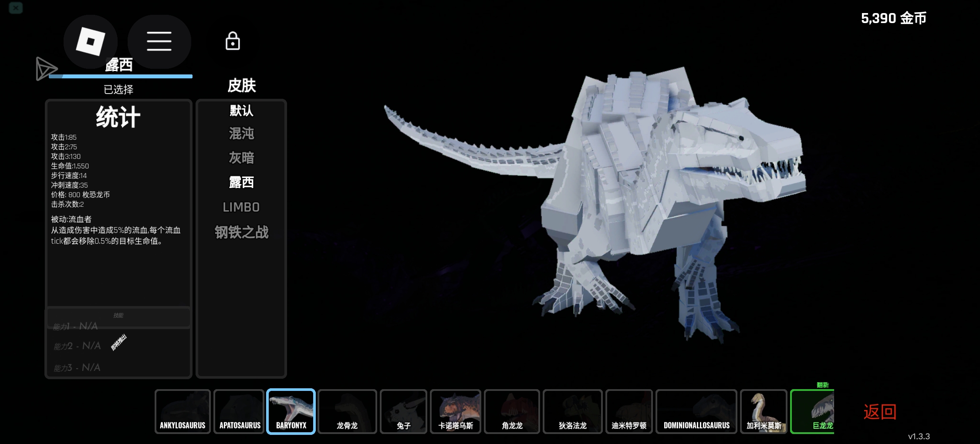Click the 被动:流血者 passive label

pyautogui.click(x=71, y=219)
